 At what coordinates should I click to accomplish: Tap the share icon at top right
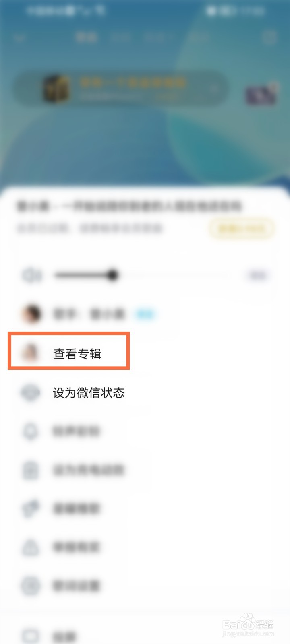[x=269, y=38]
